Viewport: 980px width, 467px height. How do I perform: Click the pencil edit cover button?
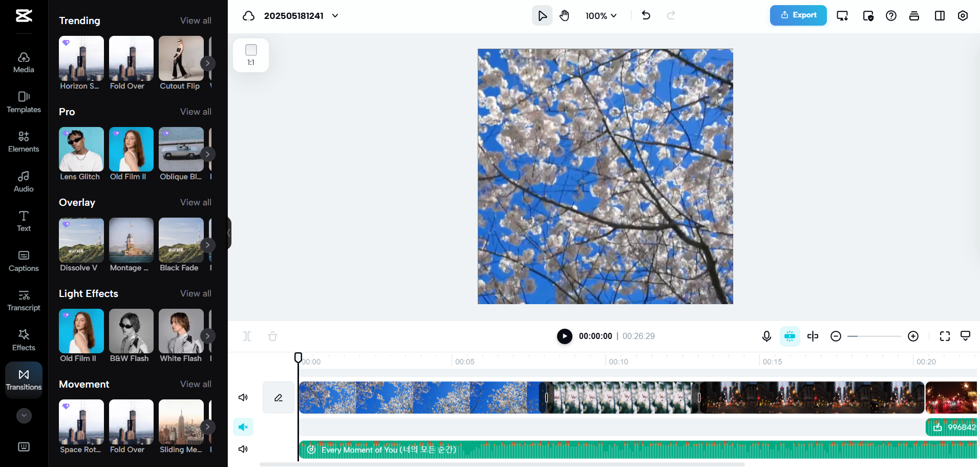(279, 397)
